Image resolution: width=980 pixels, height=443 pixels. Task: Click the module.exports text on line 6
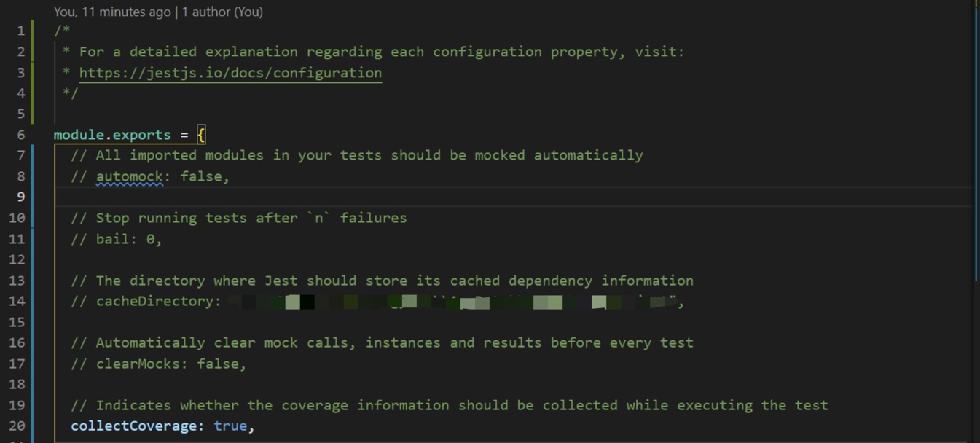pyautogui.click(x=112, y=135)
